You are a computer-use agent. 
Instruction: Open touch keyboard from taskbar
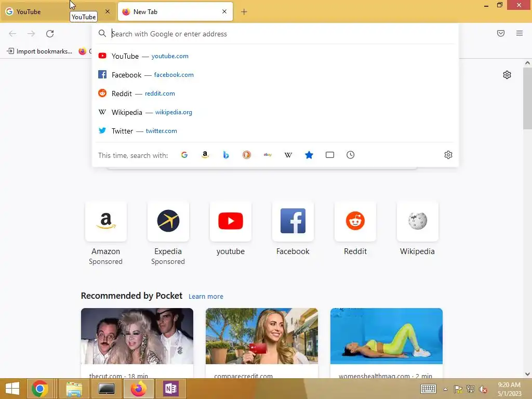(428, 389)
